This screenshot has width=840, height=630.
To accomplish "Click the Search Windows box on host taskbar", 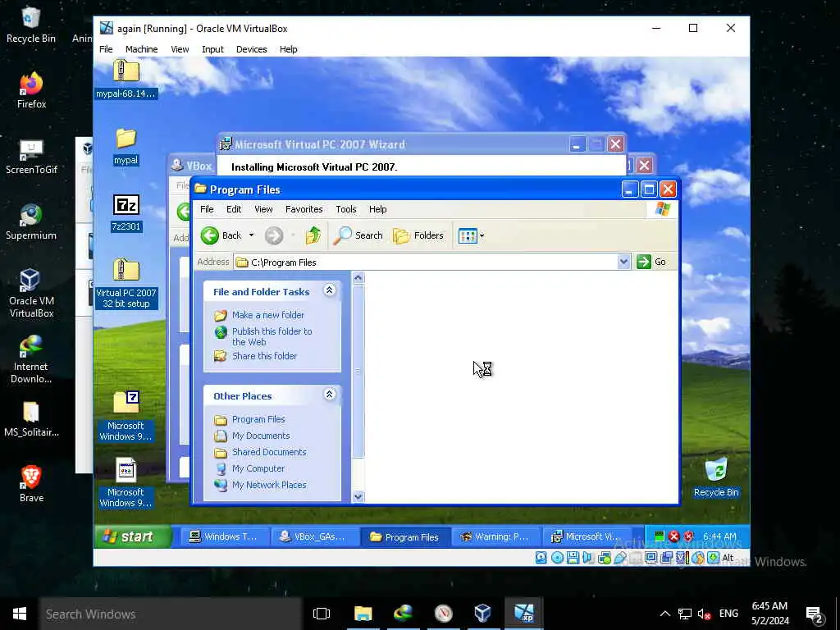I will 171,614.
